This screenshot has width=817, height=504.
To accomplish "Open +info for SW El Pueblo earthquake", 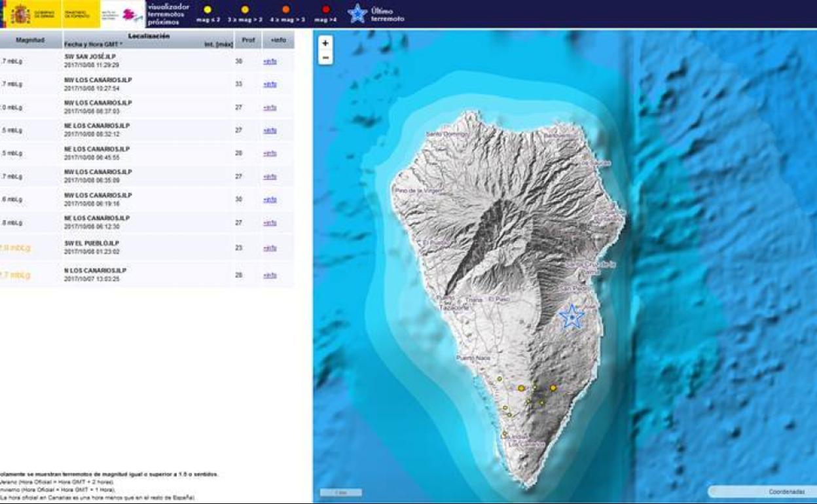I will (x=270, y=248).
